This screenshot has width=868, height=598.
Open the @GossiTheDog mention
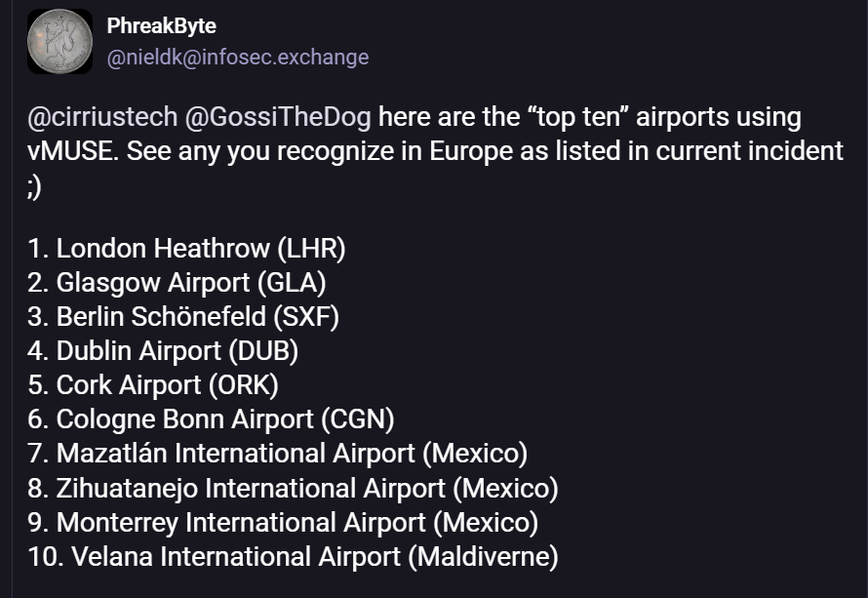(278, 117)
